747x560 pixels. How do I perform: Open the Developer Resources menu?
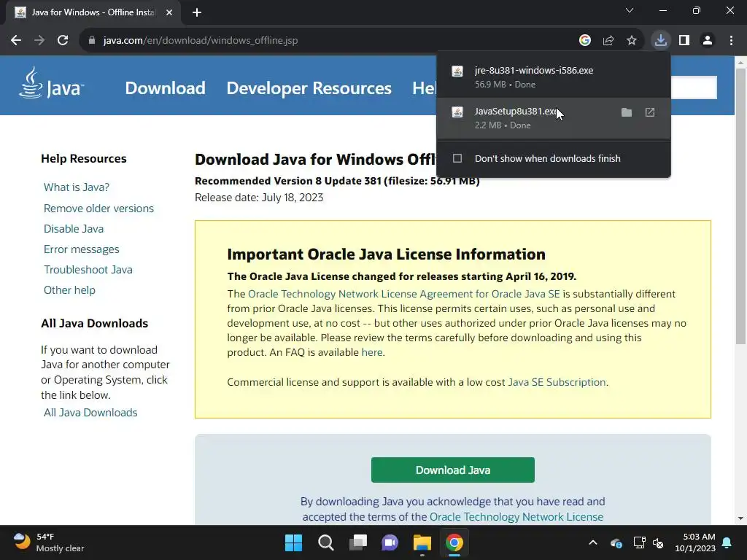[309, 88]
